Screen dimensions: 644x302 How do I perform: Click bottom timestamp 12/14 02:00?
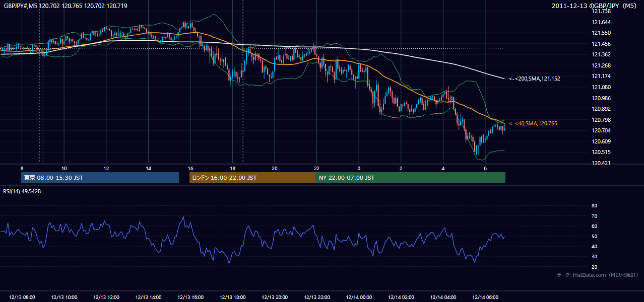tap(401, 297)
